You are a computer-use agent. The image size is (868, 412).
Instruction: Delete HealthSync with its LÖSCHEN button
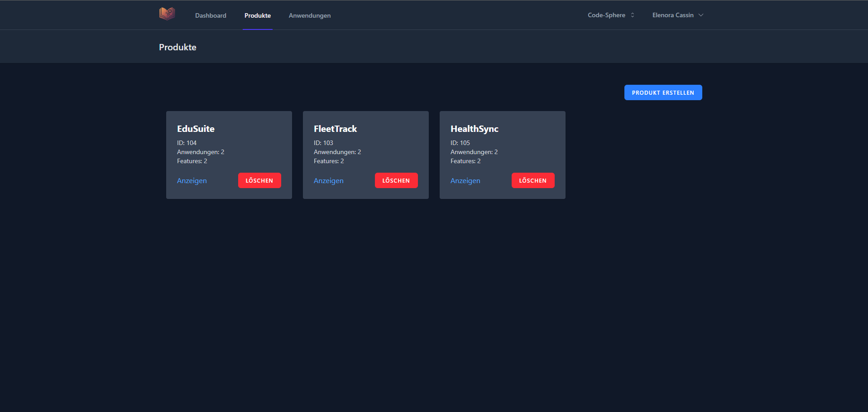point(532,180)
